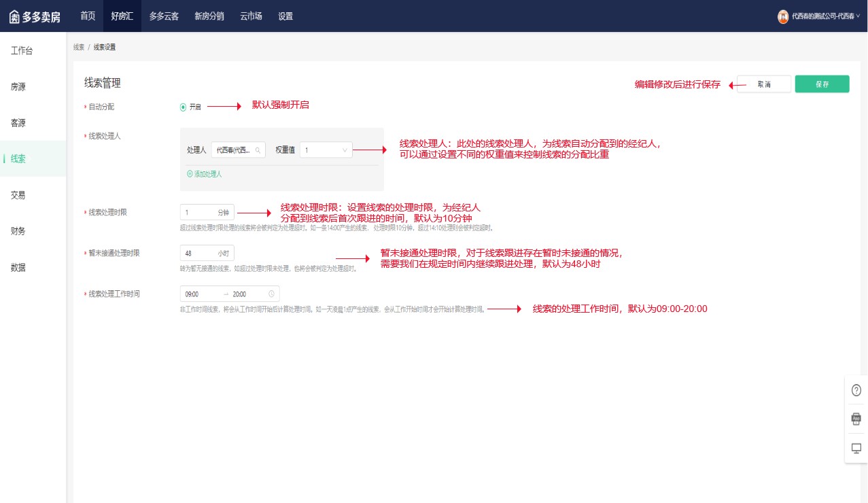Click the 处理人 search field
Viewport: 868px width, 503px height.
point(239,150)
